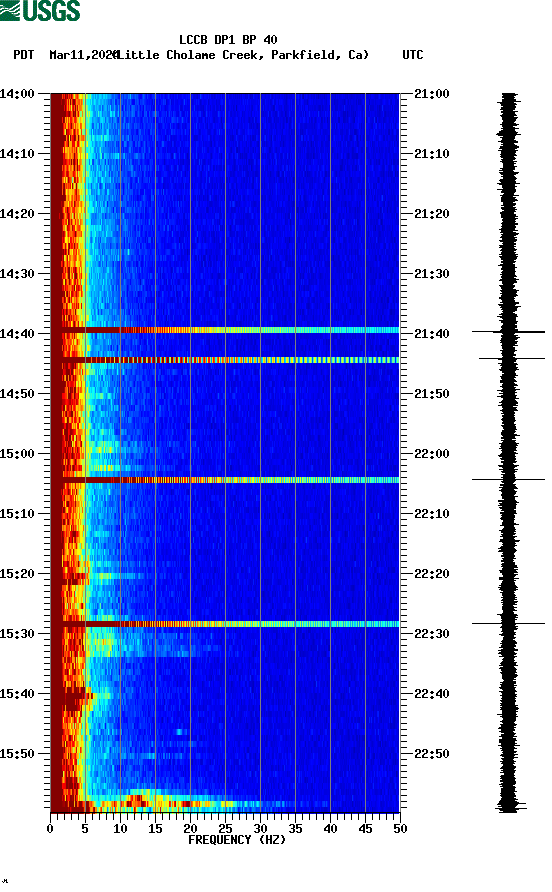Click the 14:10 PDT time label
552x892 pixels.
tap(17, 154)
